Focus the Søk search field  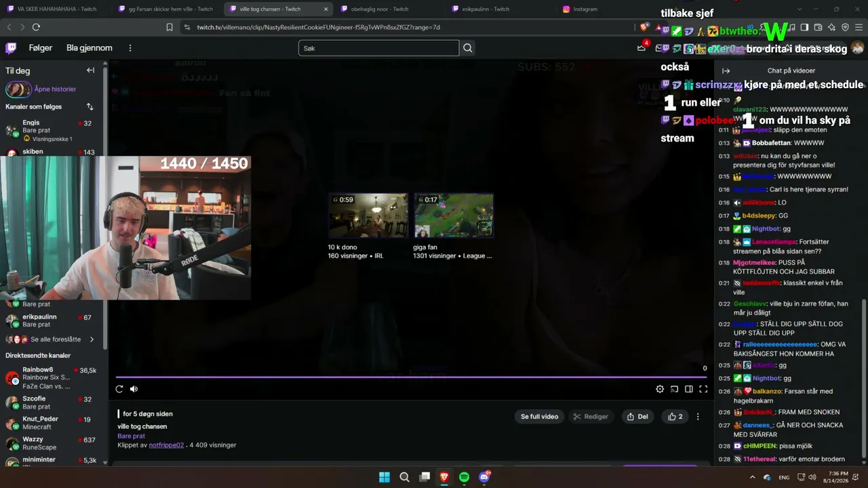coord(379,48)
